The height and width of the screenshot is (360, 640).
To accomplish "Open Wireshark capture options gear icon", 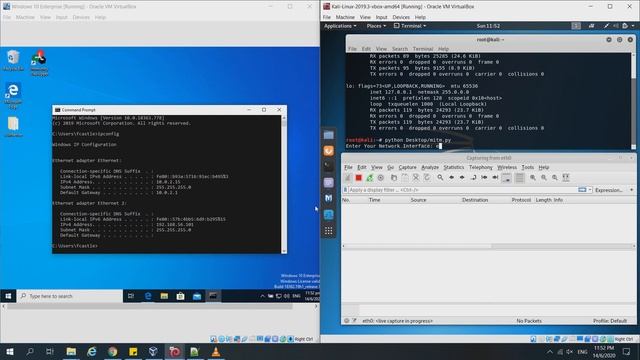I will pyautogui.click(x=380, y=178).
